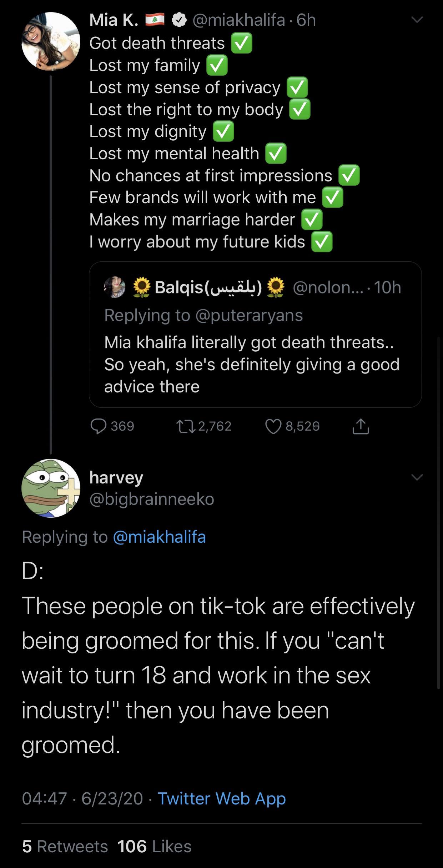
Task: Open chevron menu on Mia K. tweet
Action: click(416, 20)
